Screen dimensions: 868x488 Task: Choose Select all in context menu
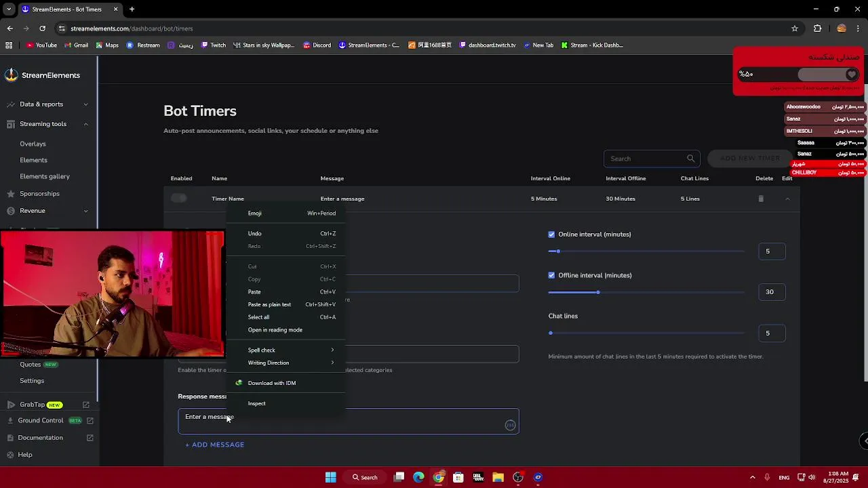pyautogui.click(x=285, y=317)
